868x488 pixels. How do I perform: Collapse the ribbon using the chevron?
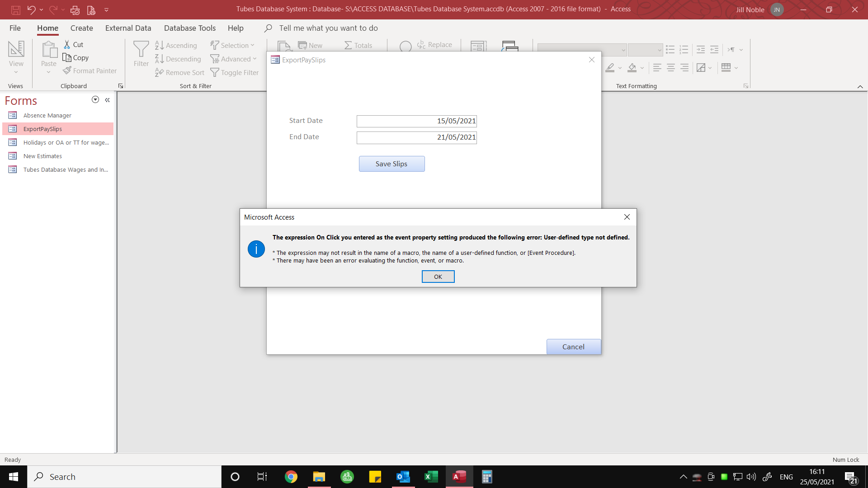(x=860, y=86)
